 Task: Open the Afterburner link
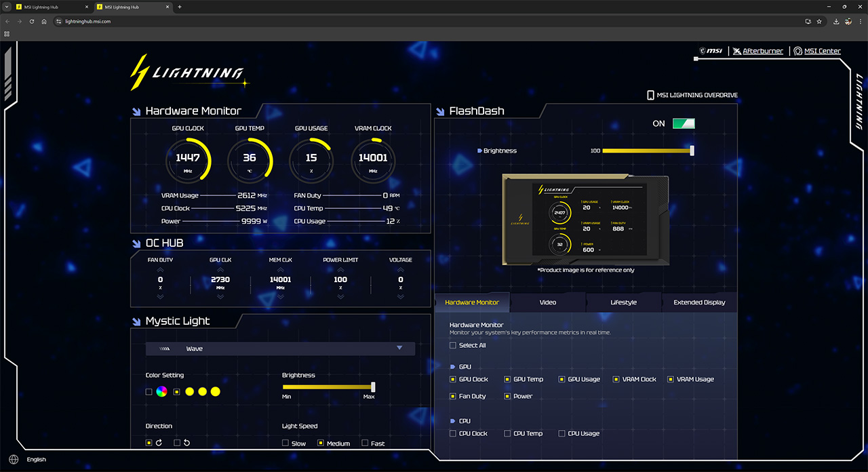coord(762,51)
